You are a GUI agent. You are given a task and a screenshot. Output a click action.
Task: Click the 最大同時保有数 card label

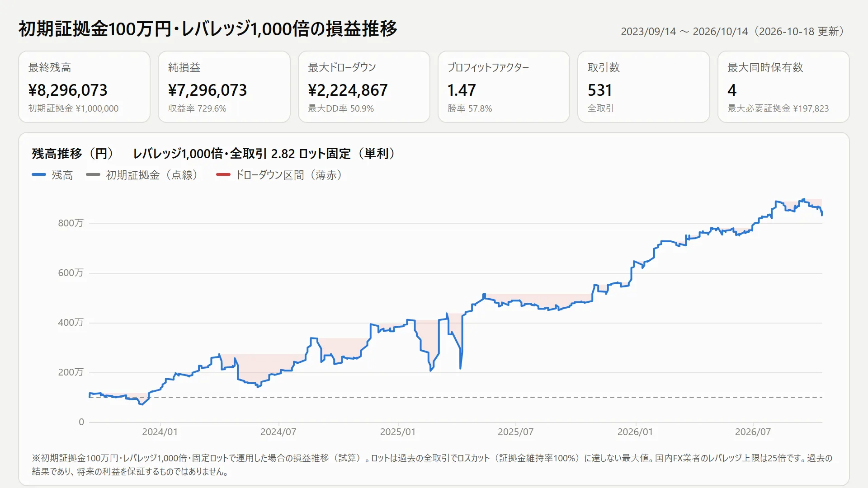coord(765,67)
